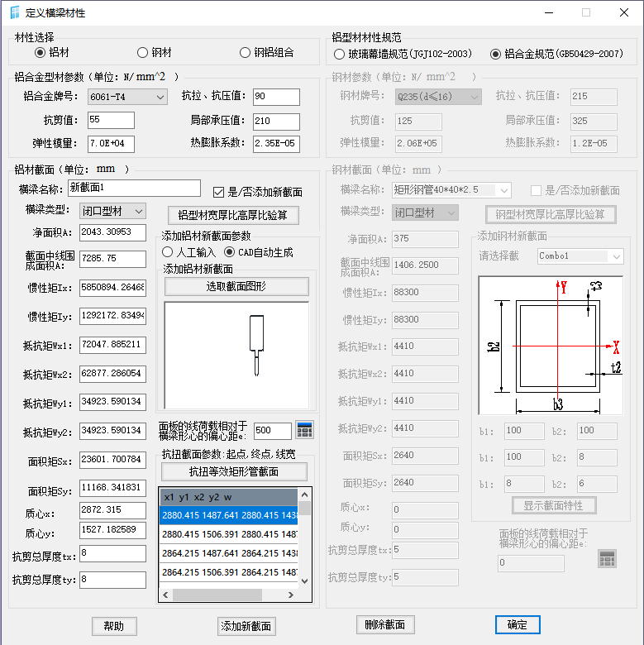Confirm dialog with 确定 button
644x645 pixels.
click(518, 625)
